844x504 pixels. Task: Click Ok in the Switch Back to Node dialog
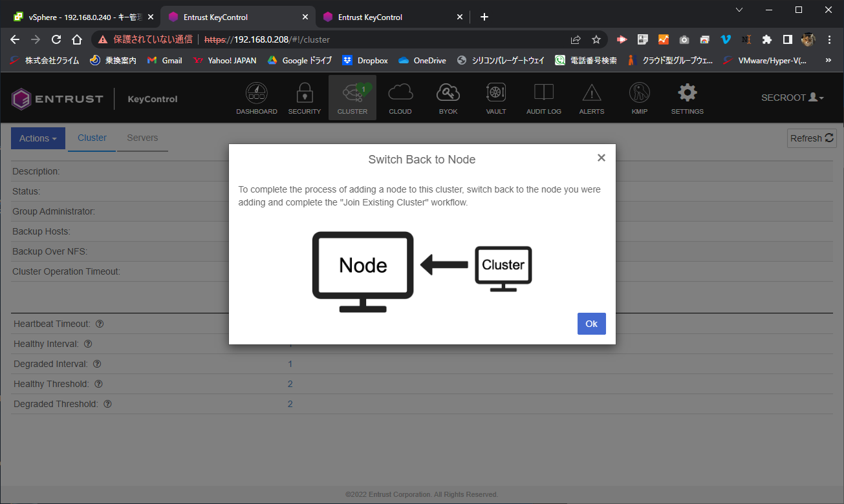click(x=592, y=324)
